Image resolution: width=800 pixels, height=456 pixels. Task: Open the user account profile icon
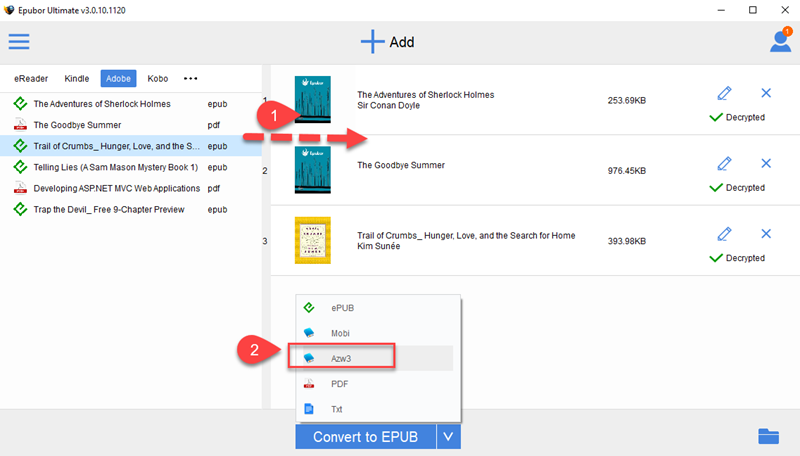click(x=781, y=40)
